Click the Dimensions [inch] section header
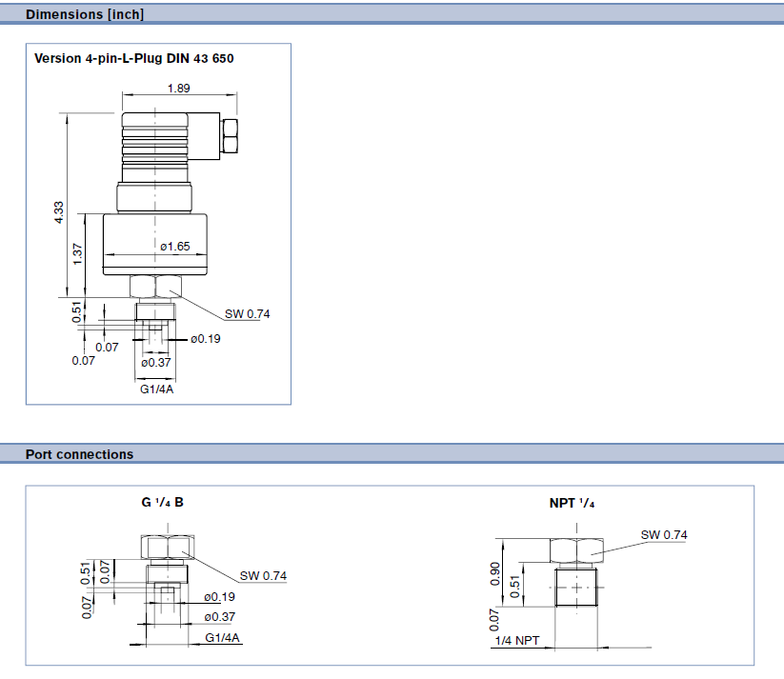This screenshot has width=784, height=679. tap(85, 14)
